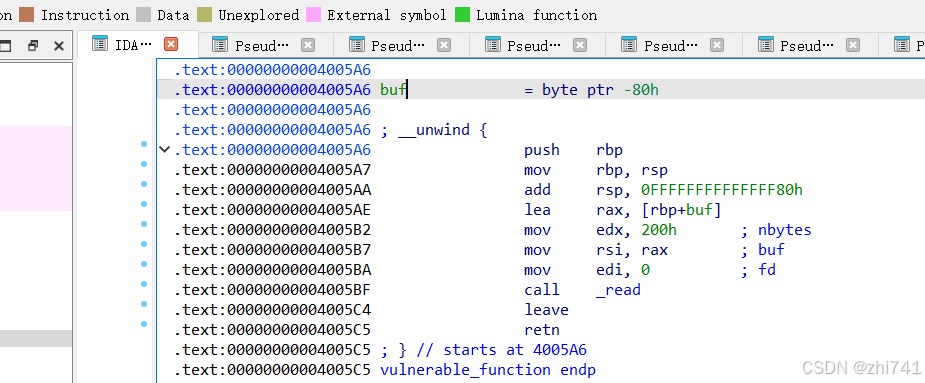The width and height of the screenshot is (925, 383).
Task: Click the buf variable name in the declaration line
Action: [393, 90]
